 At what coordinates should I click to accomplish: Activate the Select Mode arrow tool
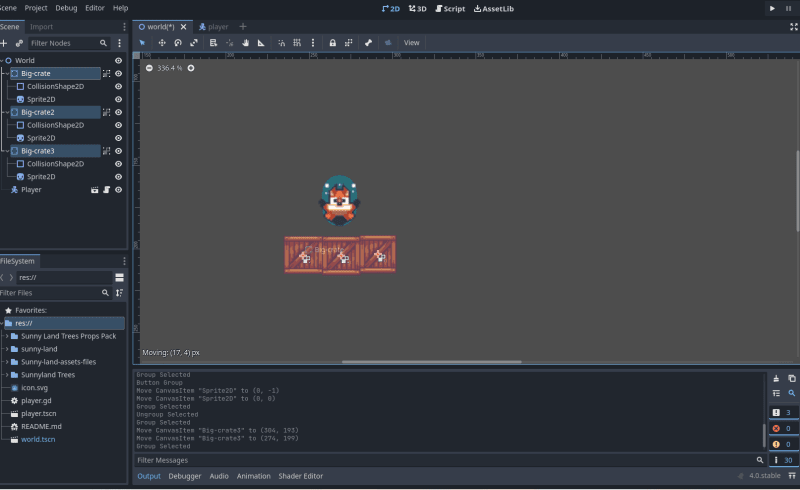coord(142,43)
